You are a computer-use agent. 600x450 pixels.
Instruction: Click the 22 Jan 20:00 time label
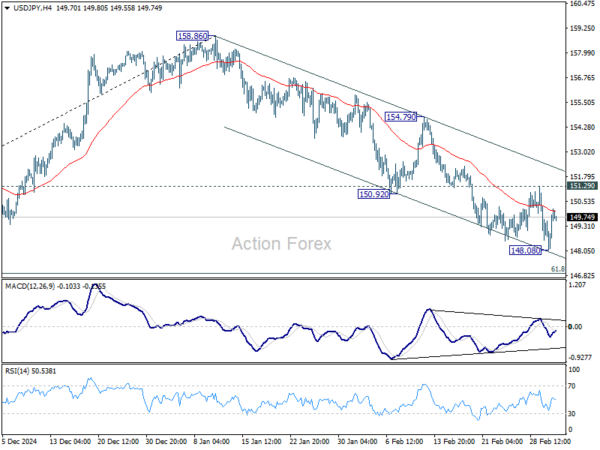click(309, 441)
